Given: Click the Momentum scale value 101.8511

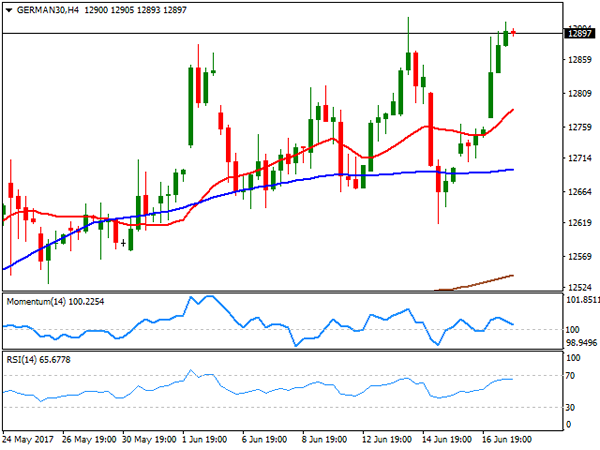Looking at the screenshot, I should click(x=583, y=300).
